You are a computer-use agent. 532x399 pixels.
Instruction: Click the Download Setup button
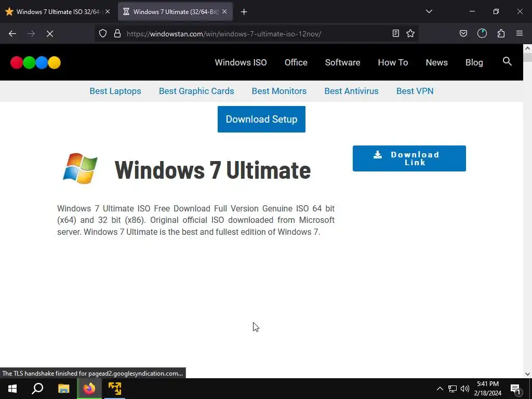[262, 119]
